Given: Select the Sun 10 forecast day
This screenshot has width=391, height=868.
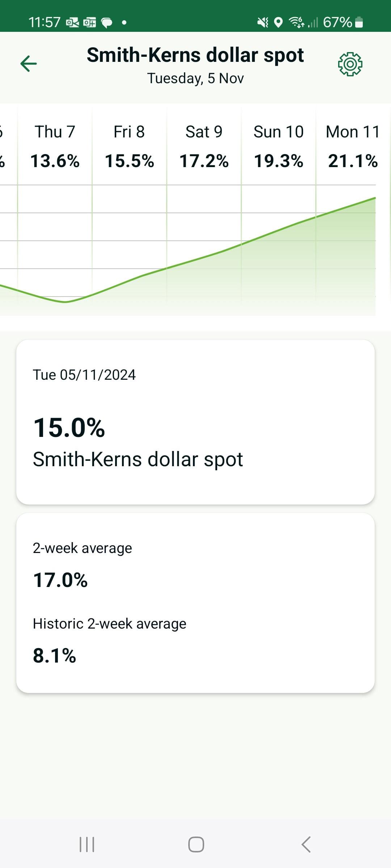Looking at the screenshot, I should pos(278,146).
